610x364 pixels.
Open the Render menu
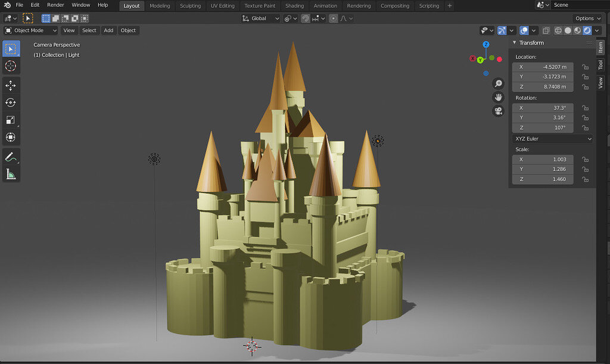55,4
